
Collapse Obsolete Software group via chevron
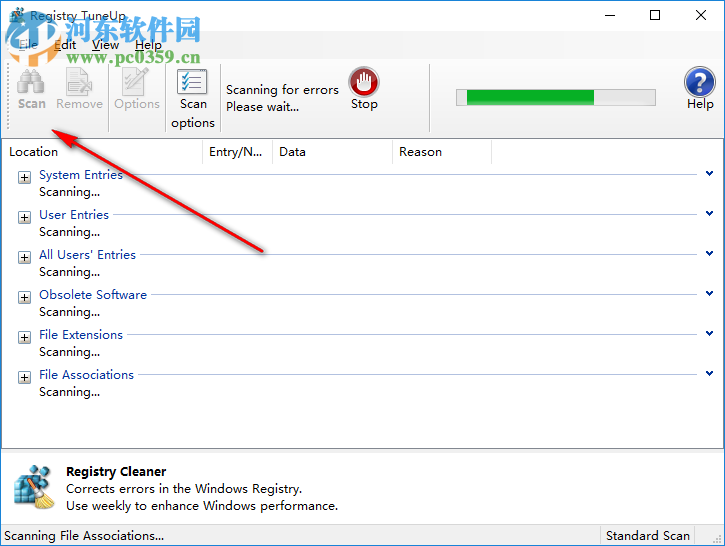point(709,293)
